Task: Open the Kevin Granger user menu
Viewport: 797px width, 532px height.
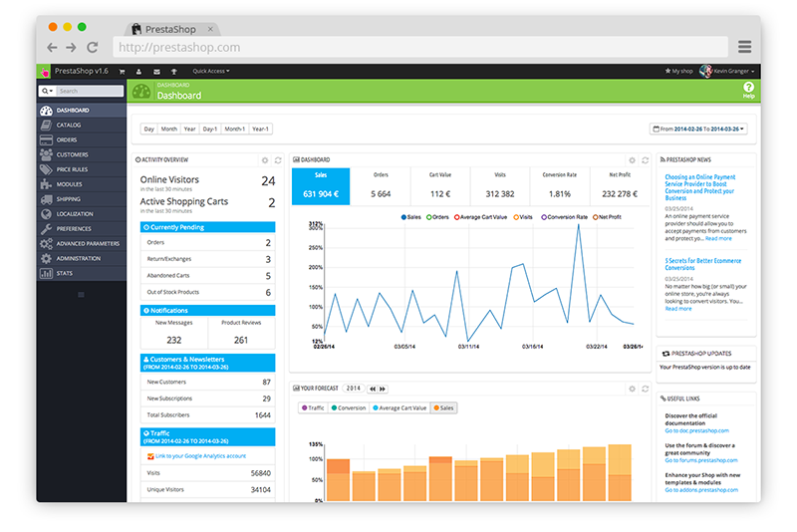Action: coord(727,71)
